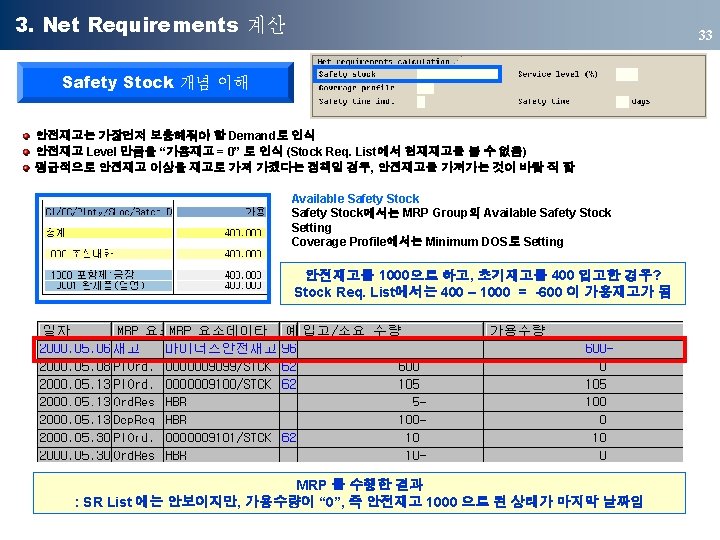720x540 pixels.
Task: Click exception 96 in the 재고 row
Action: pos(288,349)
